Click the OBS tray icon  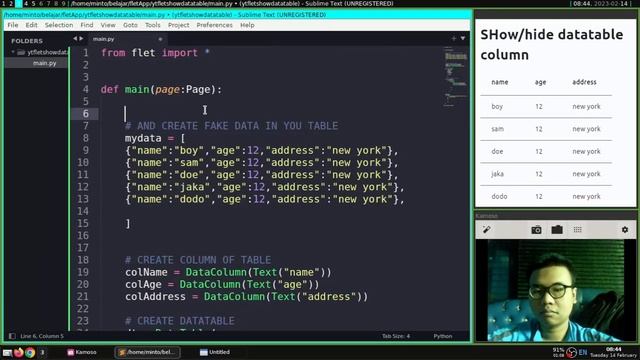click(x=571, y=352)
